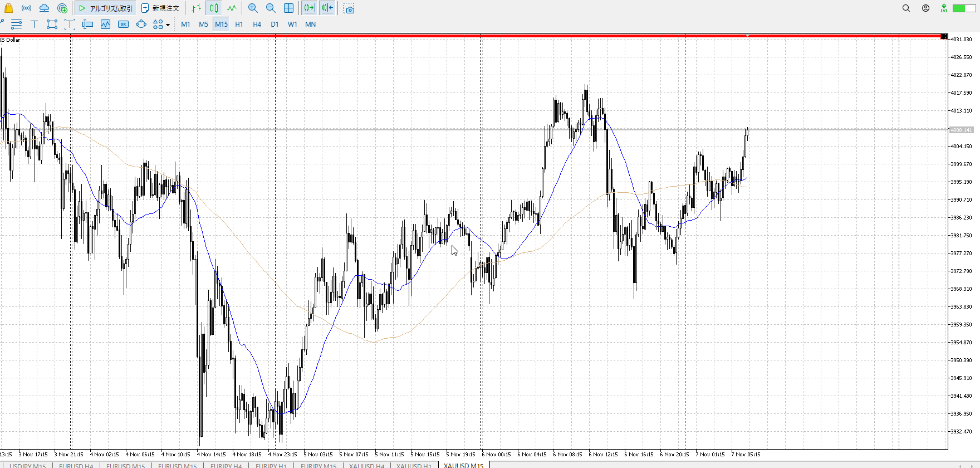Open the XAUUSD H4 chart tab
Viewport: 980px width, 468px height.
[x=366, y=465]
